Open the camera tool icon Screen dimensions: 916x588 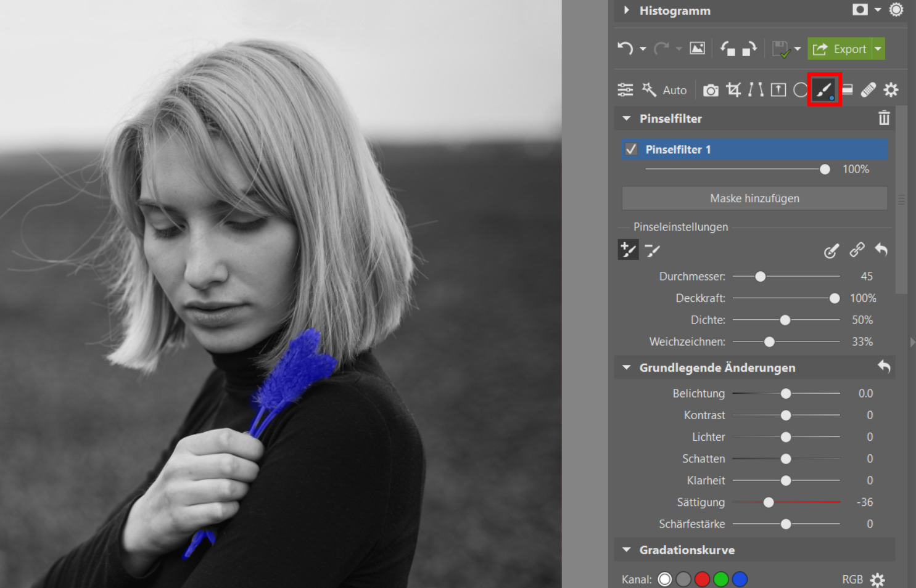pyautogui.click(x=711, y=91)
